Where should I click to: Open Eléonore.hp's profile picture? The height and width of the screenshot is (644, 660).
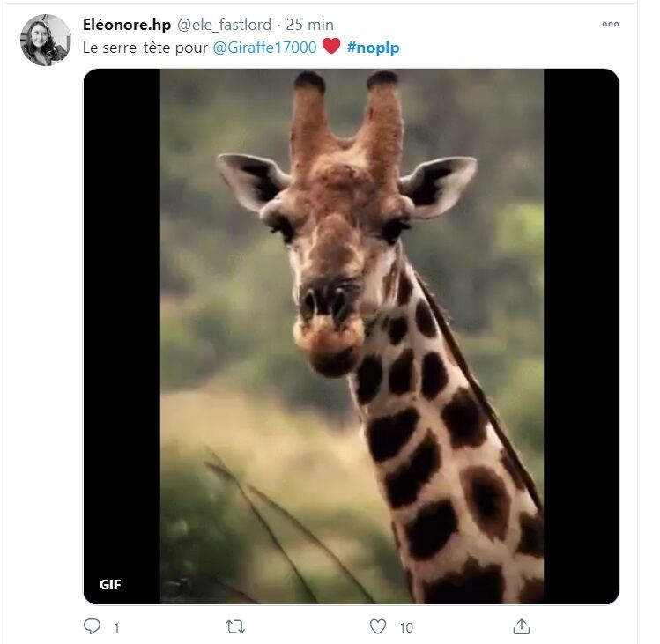[46, 40]
